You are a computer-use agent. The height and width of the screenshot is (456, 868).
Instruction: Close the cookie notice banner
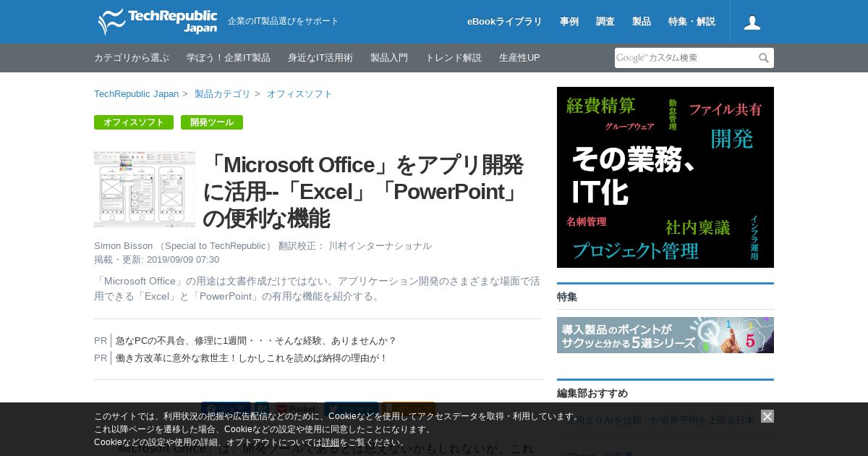(767, 416)
